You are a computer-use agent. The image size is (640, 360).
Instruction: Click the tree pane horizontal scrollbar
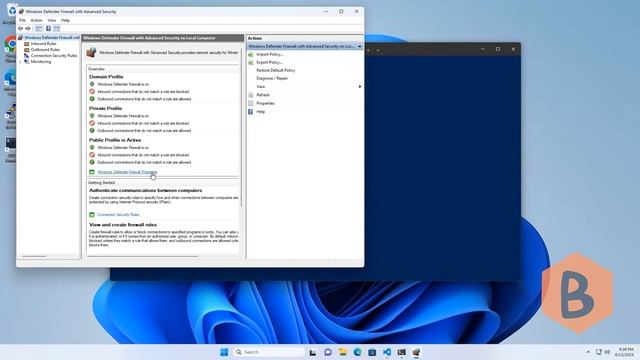click(34, 257)
